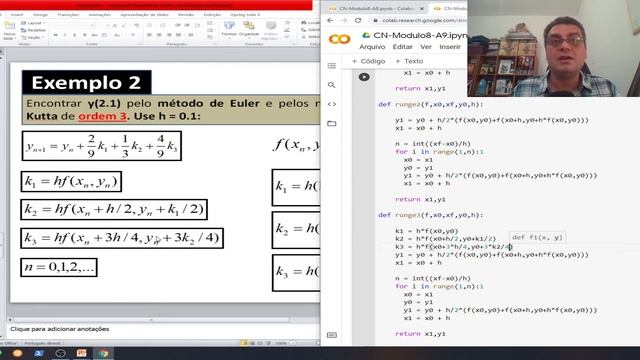Click the 'Exemplo 2' slide title
Screen dimensions: 640x360
point(87,83)
